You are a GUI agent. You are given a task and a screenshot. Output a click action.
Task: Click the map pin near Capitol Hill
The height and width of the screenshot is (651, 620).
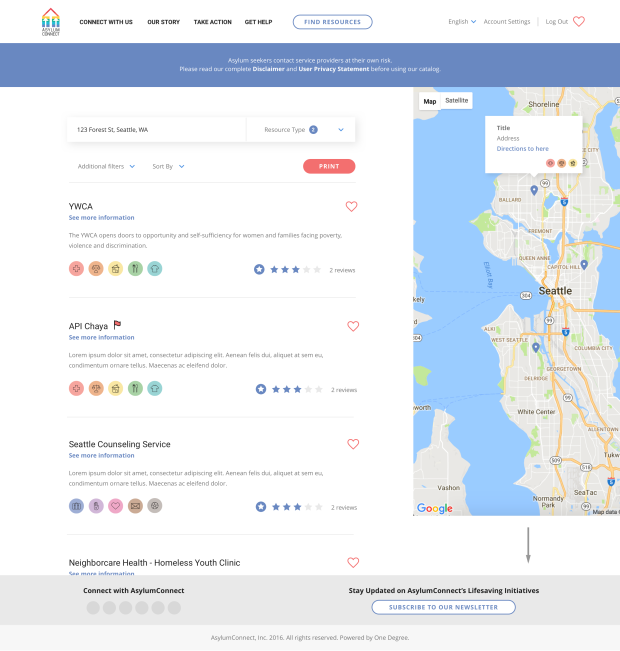(x=584, y=264)
